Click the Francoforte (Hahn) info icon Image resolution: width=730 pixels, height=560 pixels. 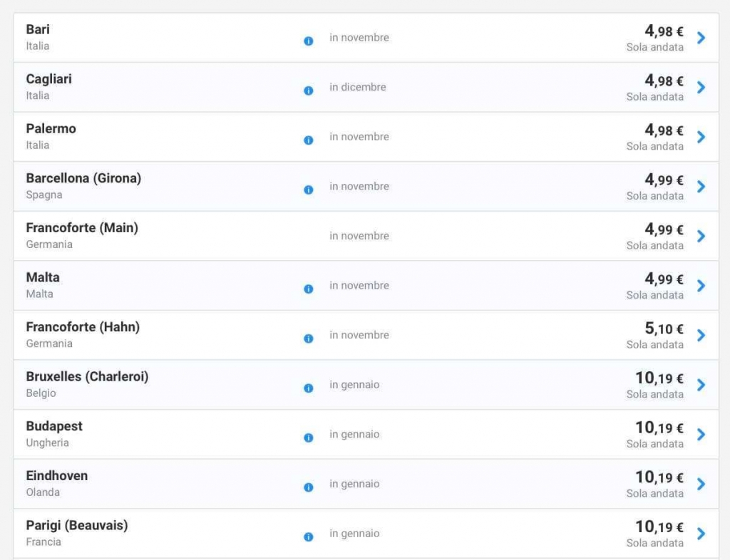(x=308, y=338)
